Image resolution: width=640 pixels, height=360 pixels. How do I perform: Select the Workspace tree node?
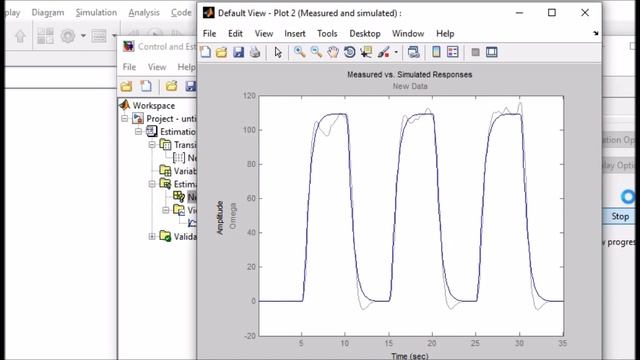pos(153,106)
